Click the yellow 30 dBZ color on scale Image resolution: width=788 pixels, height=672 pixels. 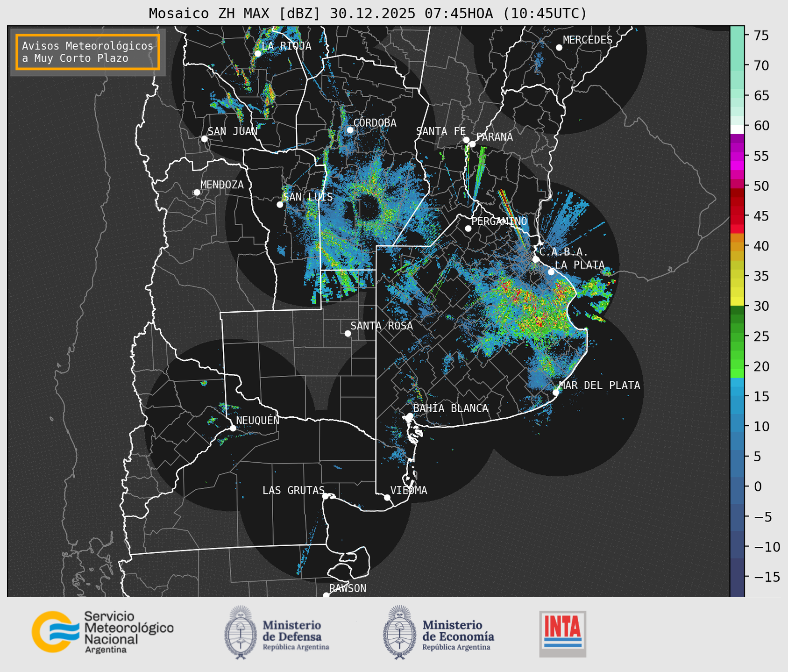tap(737, 301)
